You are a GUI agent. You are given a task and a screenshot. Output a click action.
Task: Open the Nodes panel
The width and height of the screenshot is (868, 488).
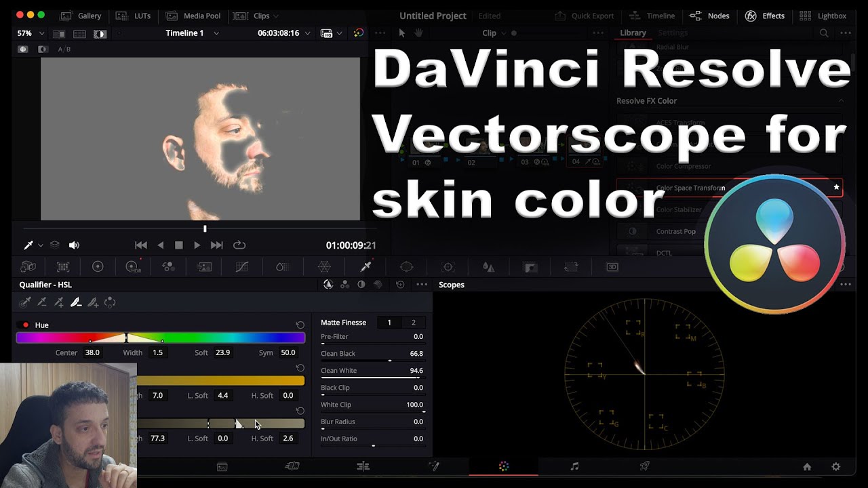(709, 16)
